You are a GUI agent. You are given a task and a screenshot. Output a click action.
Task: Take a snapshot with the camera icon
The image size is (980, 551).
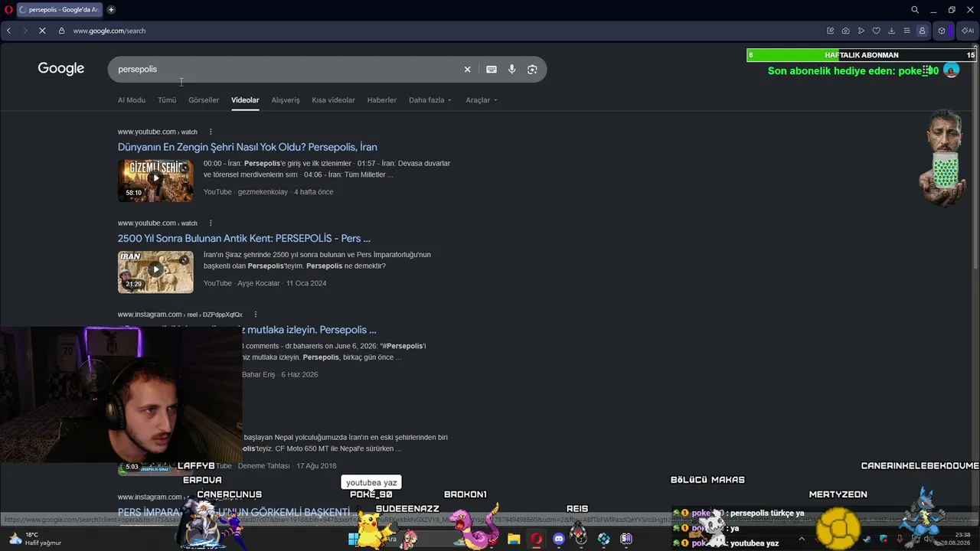click(845, 31)
